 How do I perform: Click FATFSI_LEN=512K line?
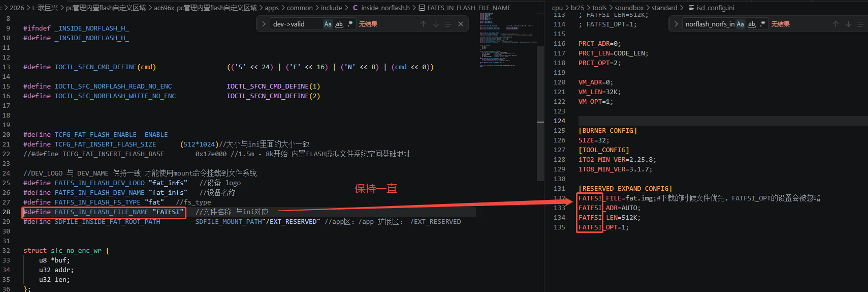(609, 217)
